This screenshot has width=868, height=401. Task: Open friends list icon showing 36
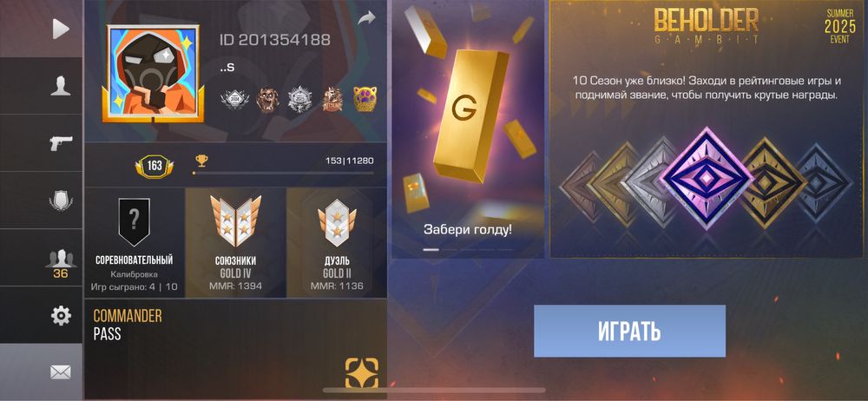coord(61,262)
